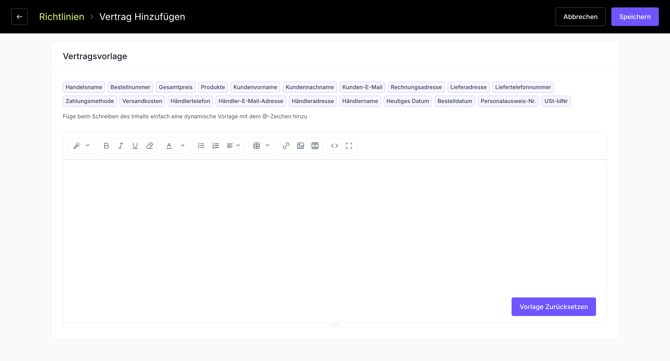The height and width of the screenshot is (361, 670).
Task: Insert an unordered bullet list
Action: (x=201, y=146)
